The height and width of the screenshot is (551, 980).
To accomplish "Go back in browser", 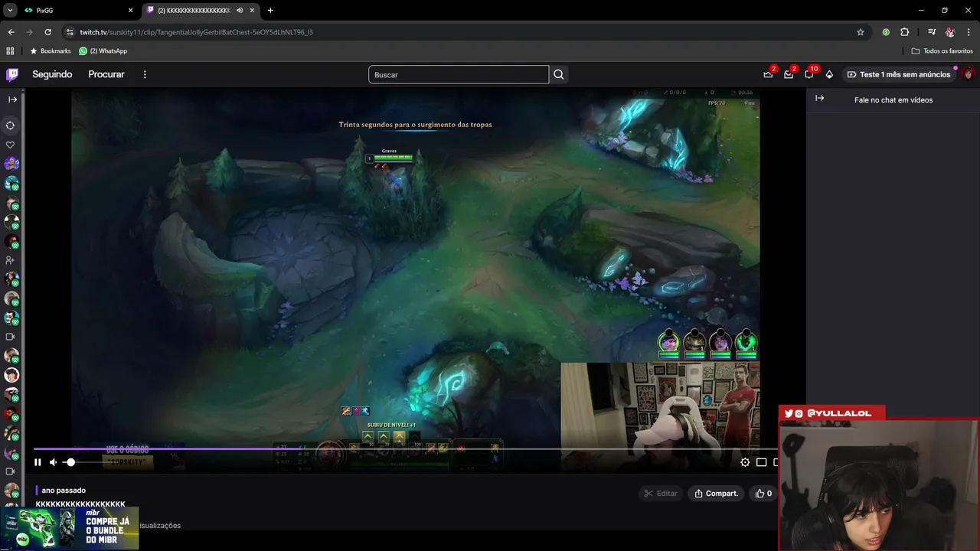I will pos(11,32).
